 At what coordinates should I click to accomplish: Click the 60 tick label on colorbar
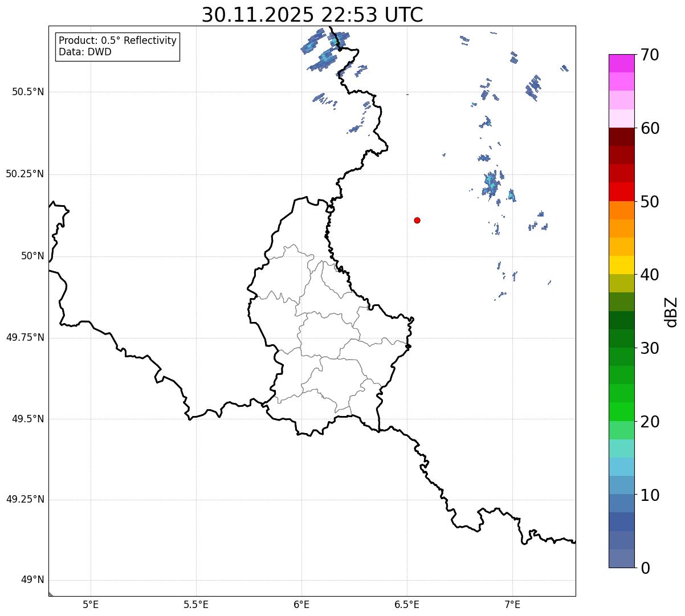click(650, 128)
